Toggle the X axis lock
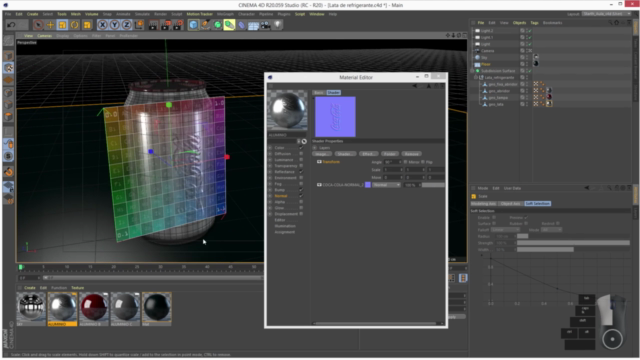Viewport: 640px width, 360px height. pos(102,25)
